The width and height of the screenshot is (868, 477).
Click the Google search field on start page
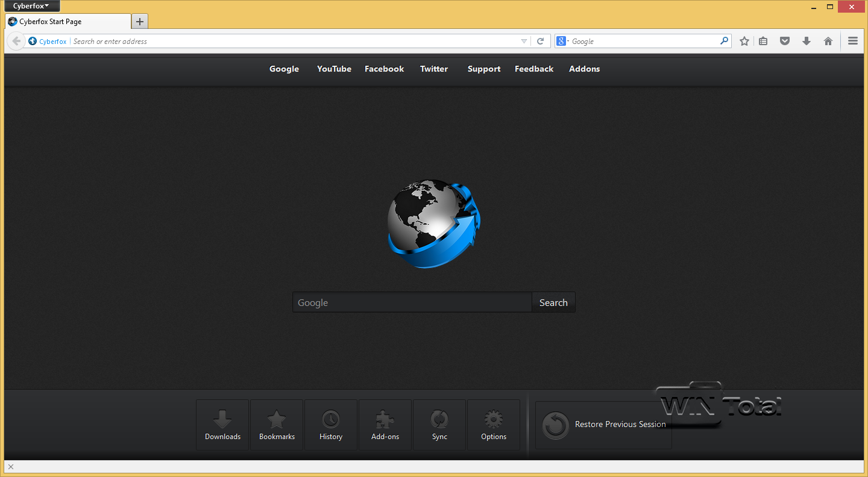pos(412,302)
